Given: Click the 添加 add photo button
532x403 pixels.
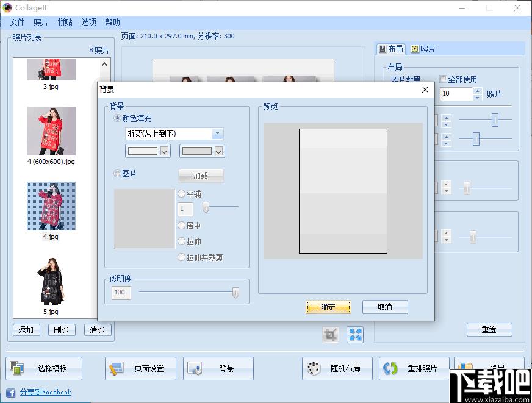Looking at the screenshot, I should (x=26, y=330).
